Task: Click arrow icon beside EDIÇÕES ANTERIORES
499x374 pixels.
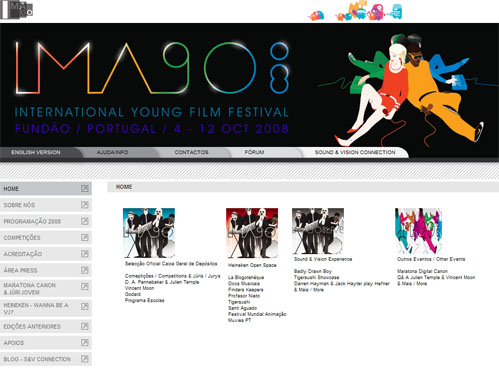Action: [85, 326]
